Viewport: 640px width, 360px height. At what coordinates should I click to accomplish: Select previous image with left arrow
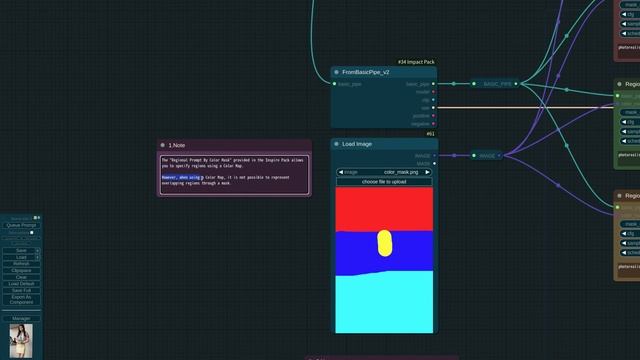pyautogui.click(x=341, y=172)
